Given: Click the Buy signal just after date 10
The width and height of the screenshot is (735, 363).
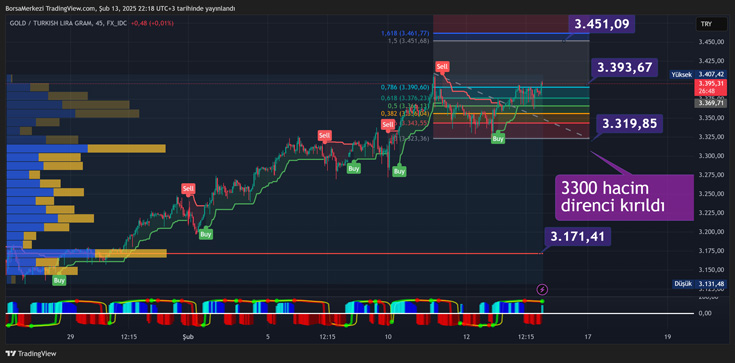Looking at the screenshot, I should (399, 172).
